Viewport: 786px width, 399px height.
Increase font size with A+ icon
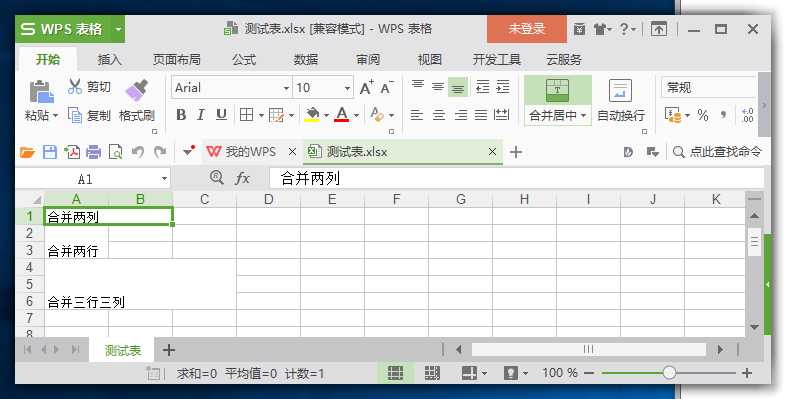pos(367,88)
